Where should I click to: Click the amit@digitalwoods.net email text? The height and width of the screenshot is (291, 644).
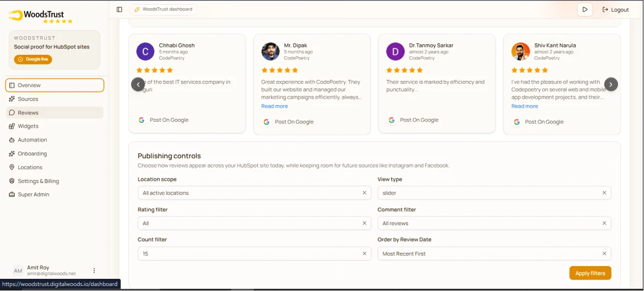(51, 273)
